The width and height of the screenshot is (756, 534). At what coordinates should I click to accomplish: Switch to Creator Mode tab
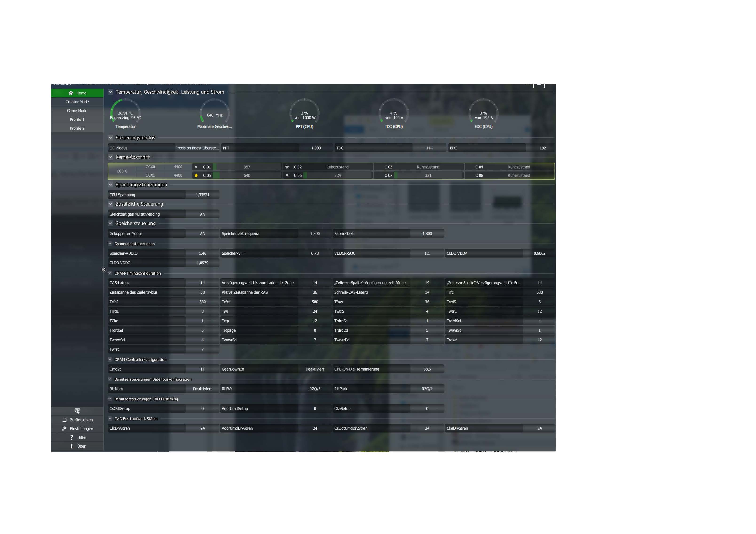tap(77, 102)
